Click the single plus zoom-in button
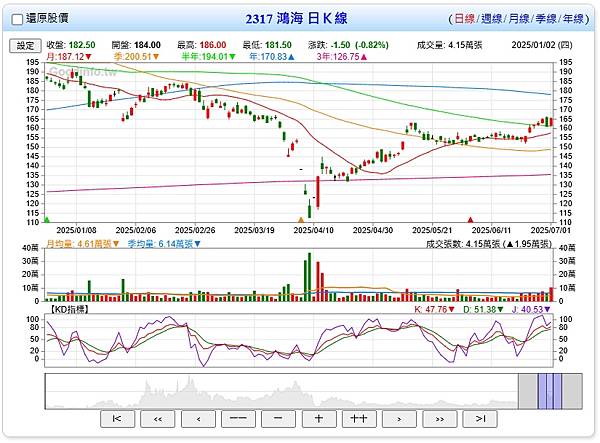Screen dimensions: 600x443 pos(319,419)
